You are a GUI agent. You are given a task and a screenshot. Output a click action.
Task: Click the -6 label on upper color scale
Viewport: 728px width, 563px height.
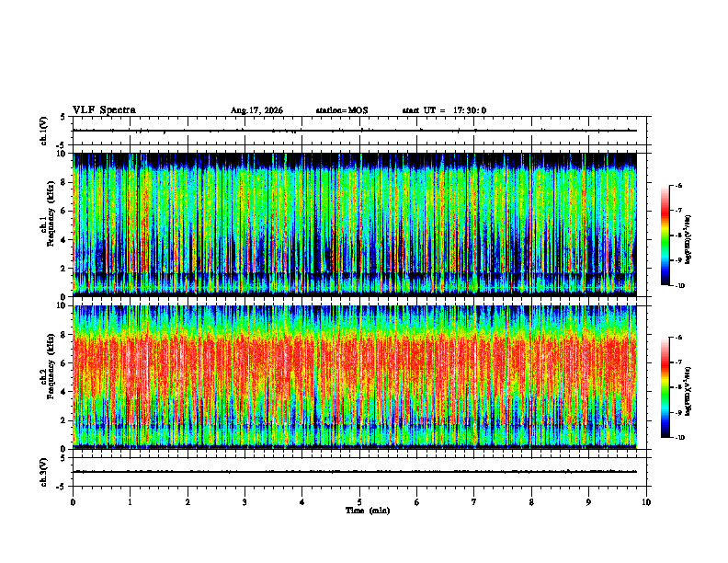[x=678, y=185]
